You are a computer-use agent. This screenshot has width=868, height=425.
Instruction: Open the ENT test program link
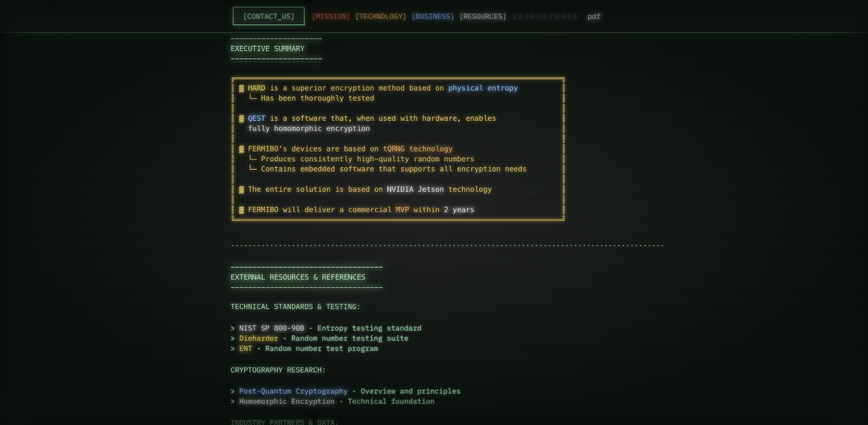pos(245,348)
